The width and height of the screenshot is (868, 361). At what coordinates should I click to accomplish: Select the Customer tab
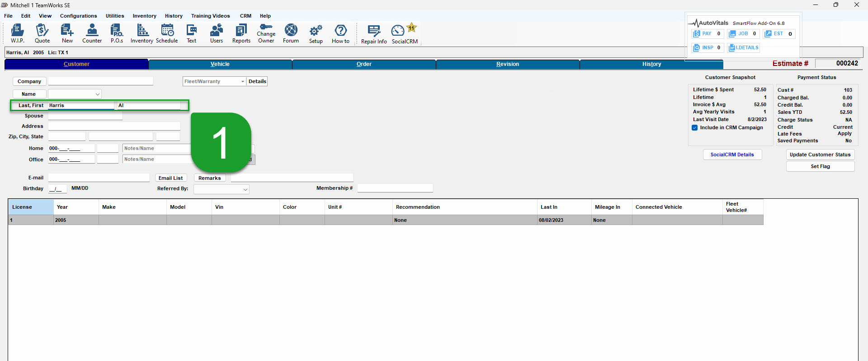76,64
